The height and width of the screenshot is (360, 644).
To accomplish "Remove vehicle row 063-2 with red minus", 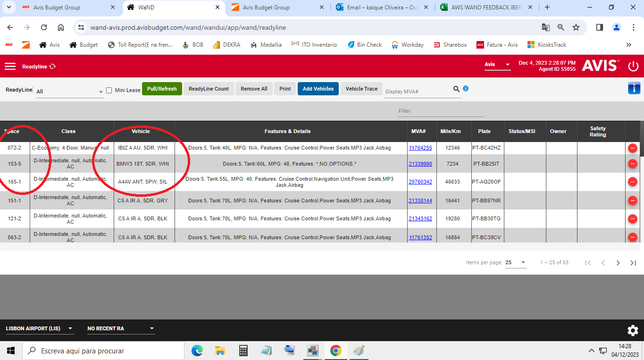I will 633,237.
